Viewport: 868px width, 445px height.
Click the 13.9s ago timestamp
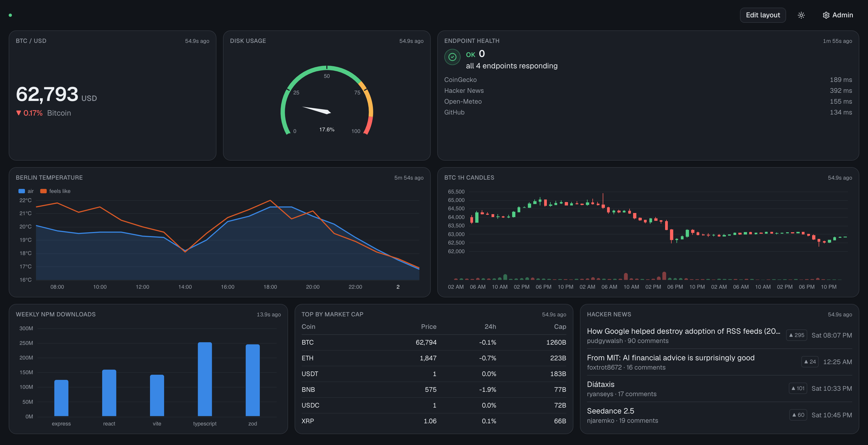[x=269, y=314]
